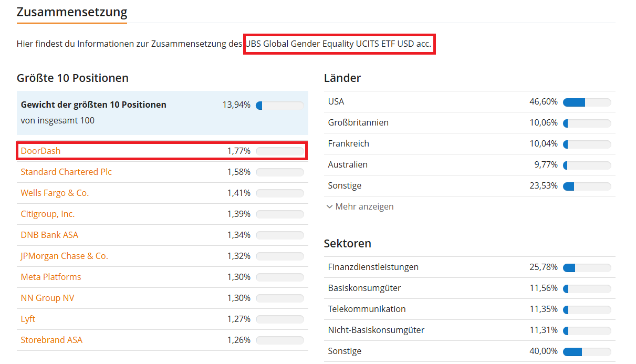Image resolution: width=636 pixels, height=364 pixels.
Task: Select the Australien country row
Action: 470,164
